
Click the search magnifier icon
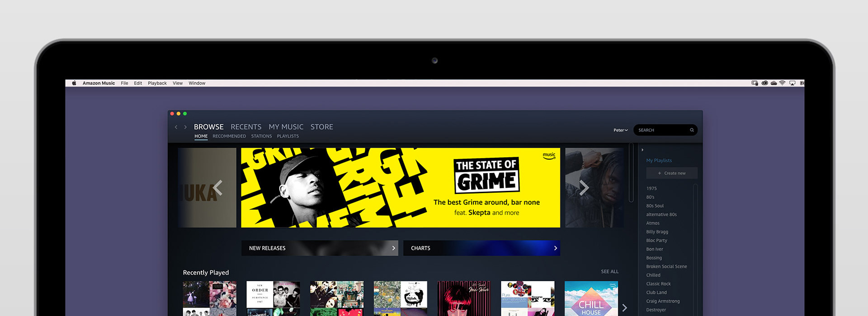click(692, 130)
